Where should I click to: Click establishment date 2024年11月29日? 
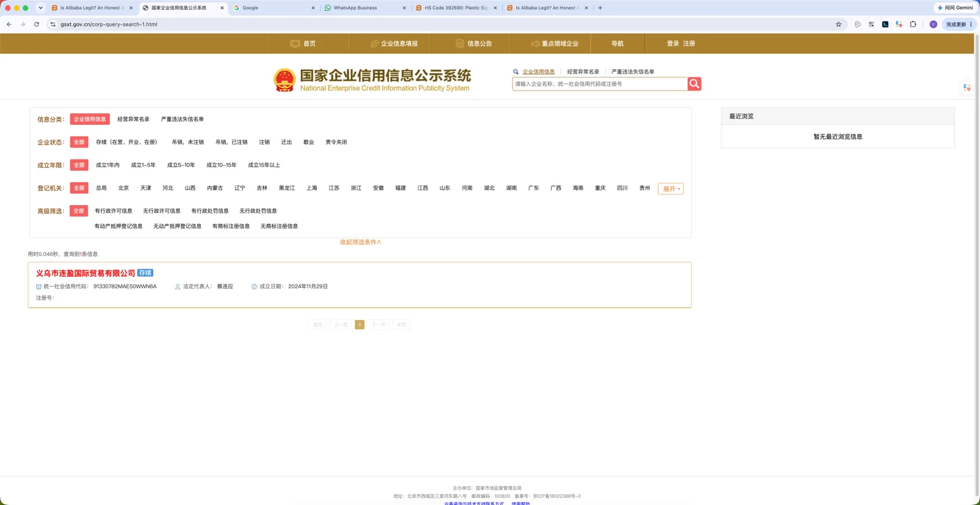[308, 286]
